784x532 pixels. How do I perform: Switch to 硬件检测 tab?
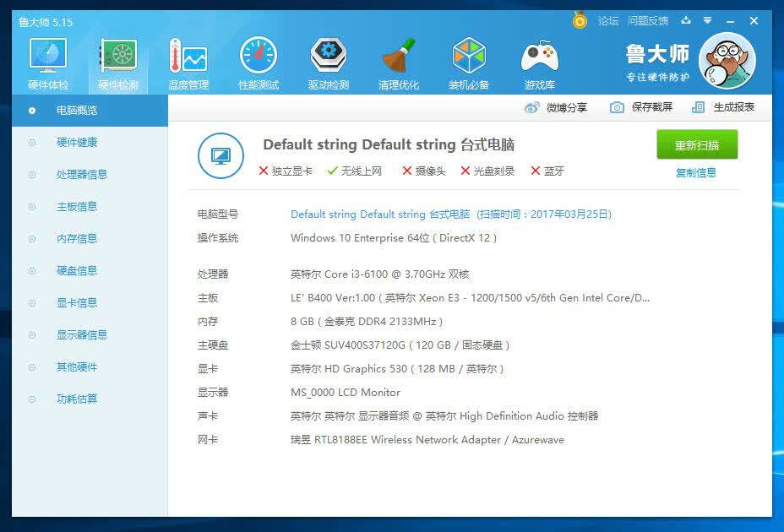click(x=118, y=64)
